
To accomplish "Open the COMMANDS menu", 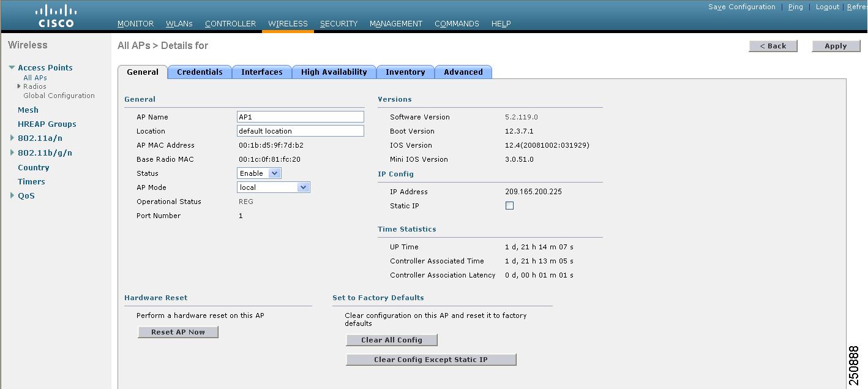I will point(457,24).
